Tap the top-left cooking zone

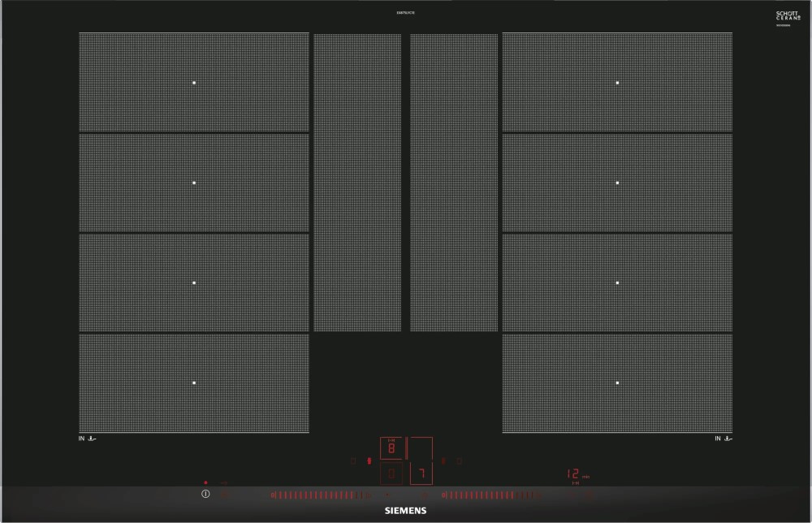194,82
